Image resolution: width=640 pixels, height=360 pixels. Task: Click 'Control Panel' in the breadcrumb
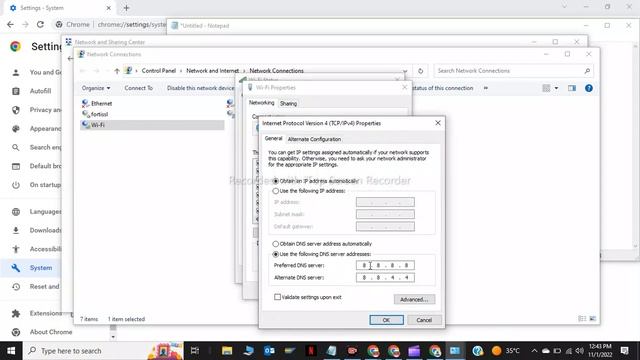coord(159,71)
